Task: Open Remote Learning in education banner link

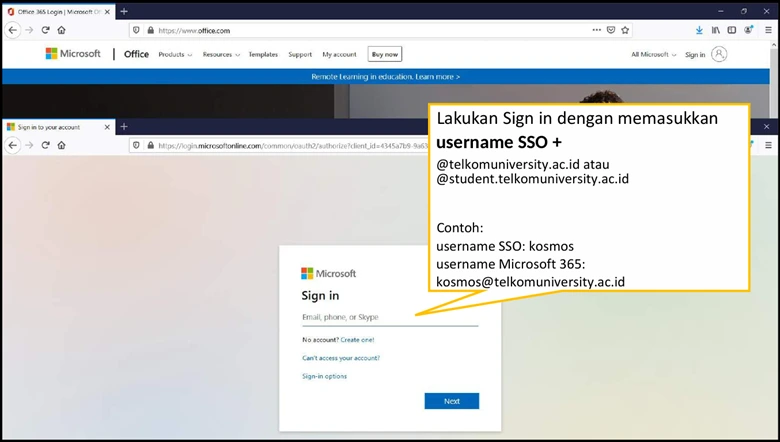Action: point(386,77)
